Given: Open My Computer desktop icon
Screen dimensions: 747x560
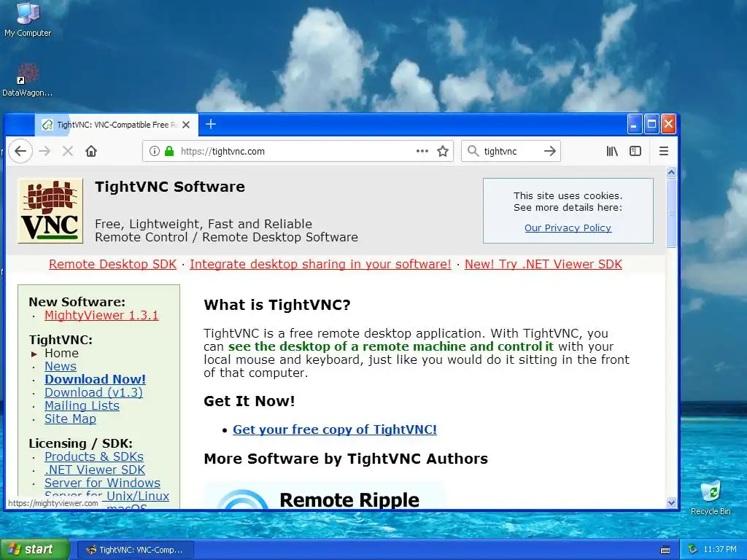Looking at the screenshot, I should (28, 20).
